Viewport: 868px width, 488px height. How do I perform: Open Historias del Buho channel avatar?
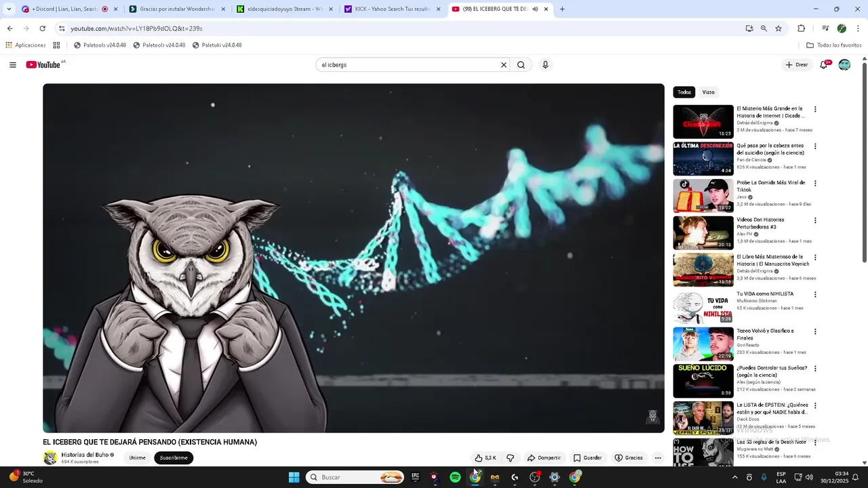click(x=50, y=457)
